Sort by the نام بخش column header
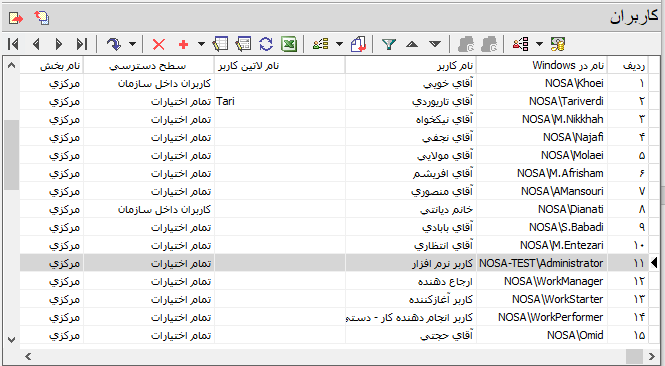The image size is (665, 366). point(51,65)
